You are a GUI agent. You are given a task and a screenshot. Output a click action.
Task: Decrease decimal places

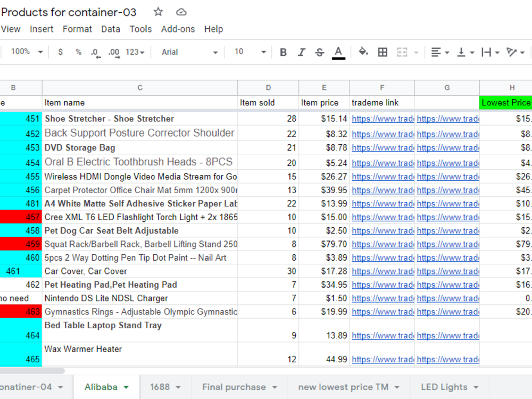tap(96, 53)
